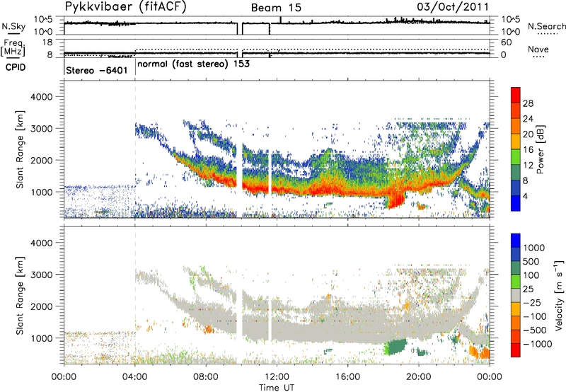Select the Stereo -6401 CPID label
This screenshot has width=566, height=392.
point(97,70)
